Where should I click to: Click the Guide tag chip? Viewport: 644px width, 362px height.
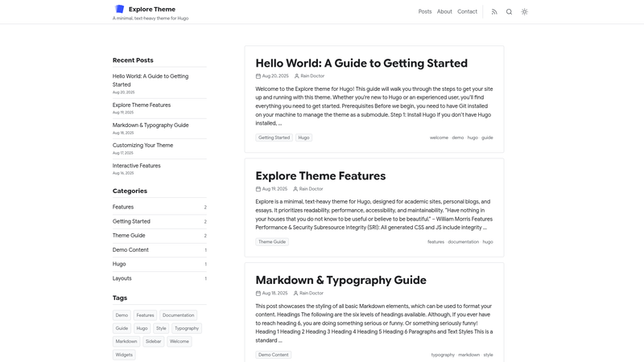(122, 328)
